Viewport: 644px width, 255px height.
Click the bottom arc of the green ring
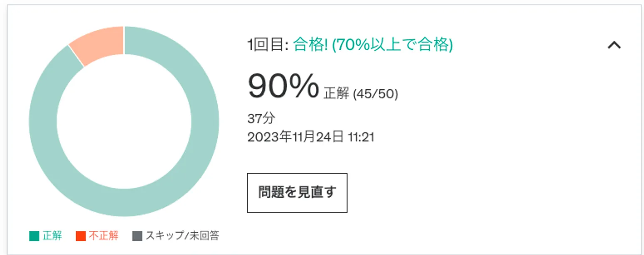(x=124, y=203)
